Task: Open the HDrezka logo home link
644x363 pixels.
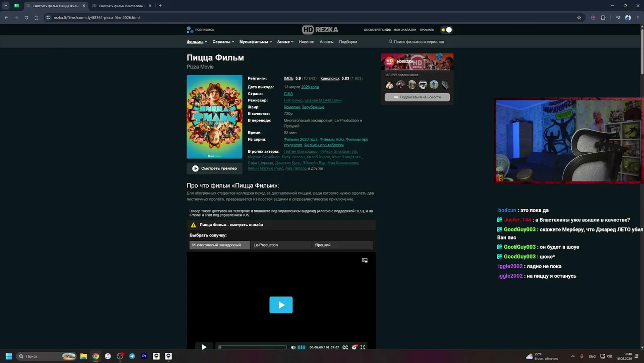Action: click(320, 30)
